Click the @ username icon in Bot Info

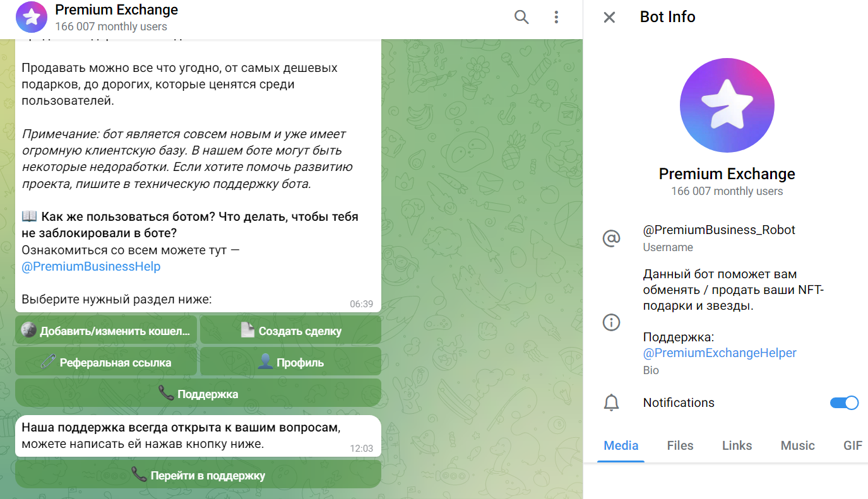611,238
